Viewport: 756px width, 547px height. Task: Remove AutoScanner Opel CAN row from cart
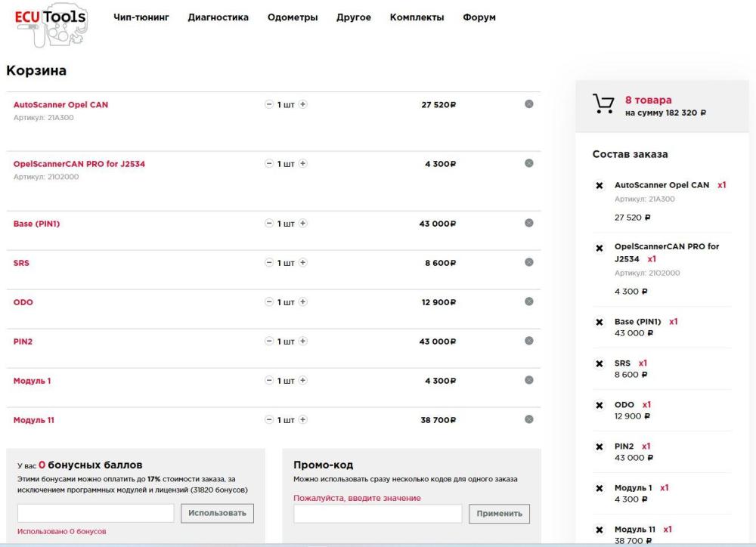(529, 104)
